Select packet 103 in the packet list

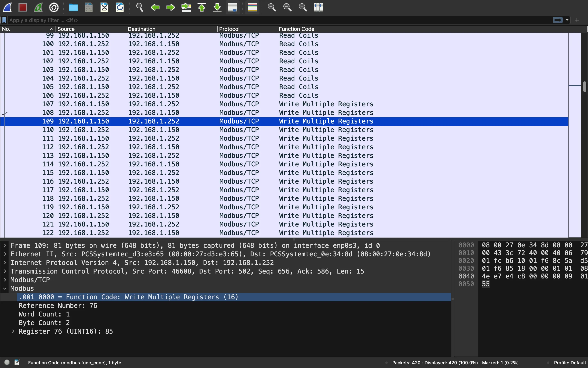pos(284,70)
